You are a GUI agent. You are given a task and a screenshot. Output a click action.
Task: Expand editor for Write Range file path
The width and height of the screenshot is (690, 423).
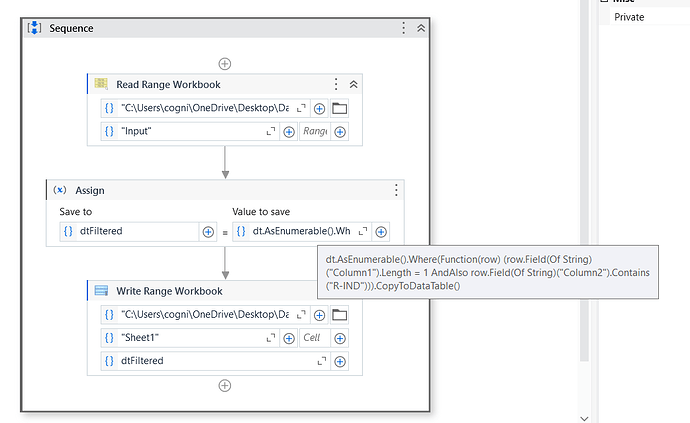(x=301, y=315)
